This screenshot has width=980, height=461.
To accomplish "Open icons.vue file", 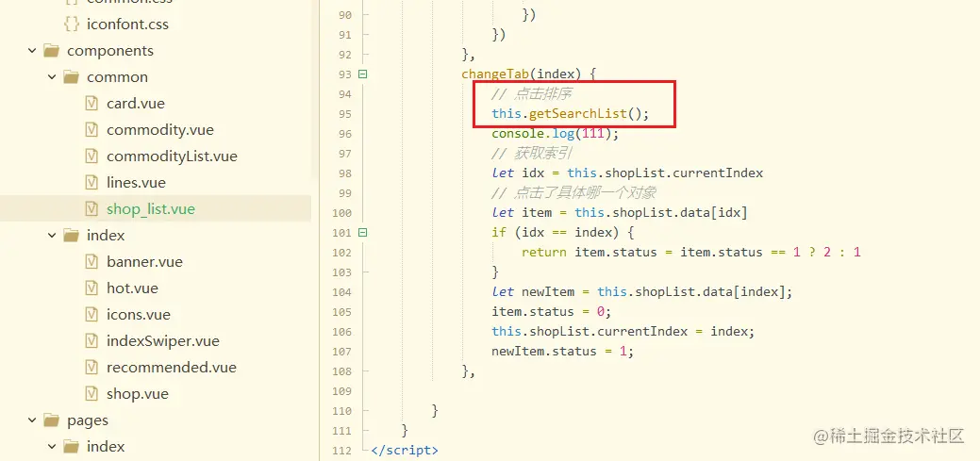I will (x=138, y=314).
